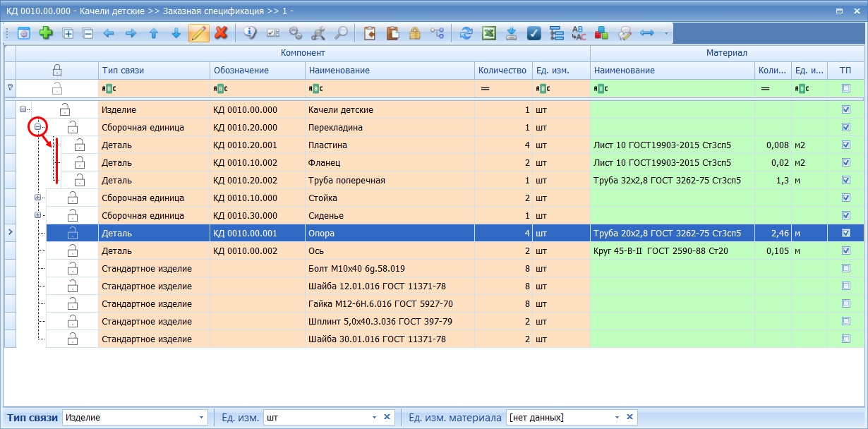
Task: Click the magnifying glass search icon
Action: (341, 33)
